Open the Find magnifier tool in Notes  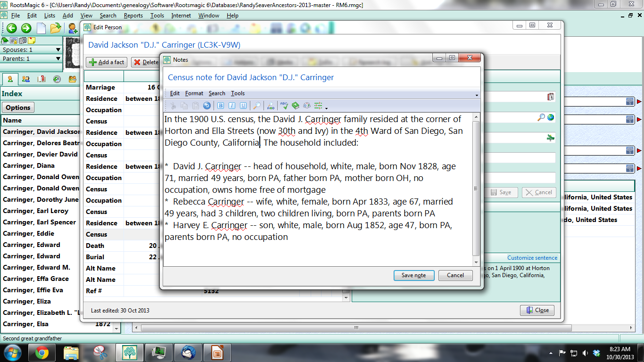pos(257,106)
